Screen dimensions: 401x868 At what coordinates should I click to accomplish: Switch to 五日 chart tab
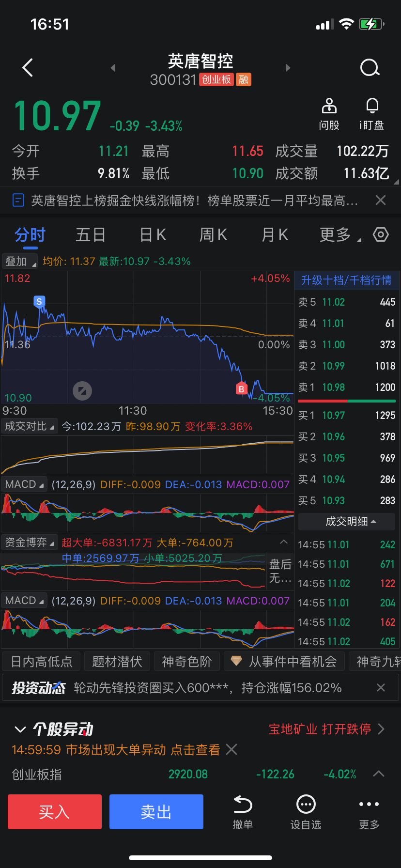[x=91, y=235]
